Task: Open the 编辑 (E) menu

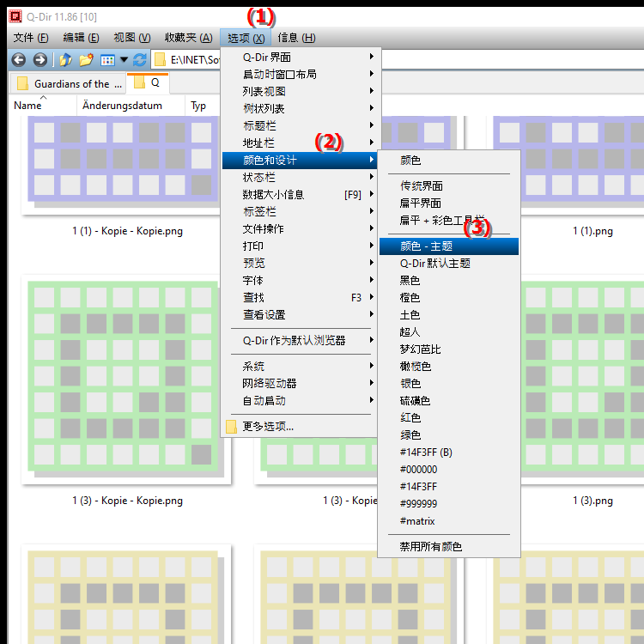Action: tap(81, 38)
